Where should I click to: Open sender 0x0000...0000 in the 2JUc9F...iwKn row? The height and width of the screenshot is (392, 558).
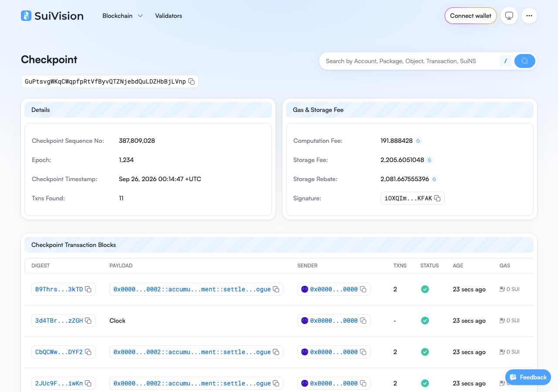334,383
